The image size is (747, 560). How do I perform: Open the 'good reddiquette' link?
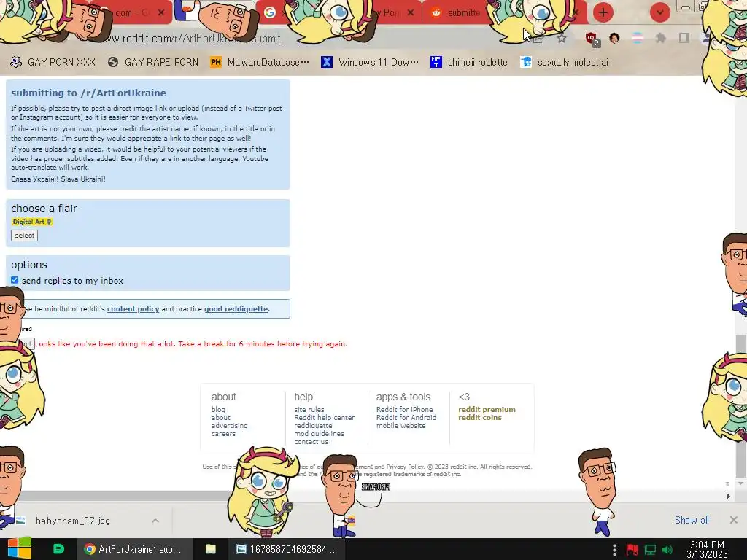click(236, 309)
